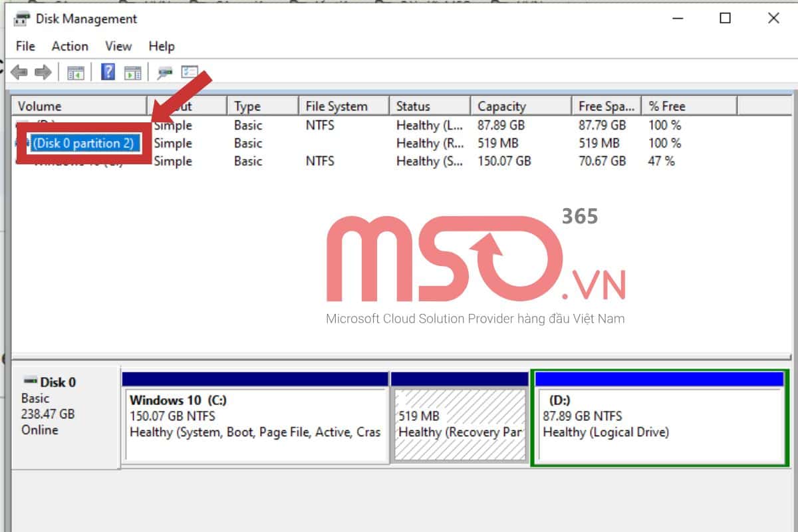Click the Forward arrow toolbar icon
The image size is (798, 532).
[43, 72]
